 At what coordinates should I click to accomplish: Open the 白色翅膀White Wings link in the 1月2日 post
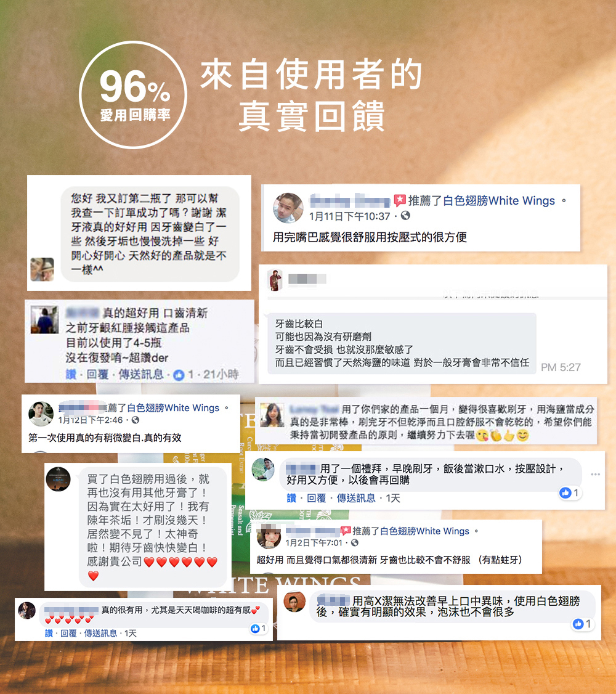pyautogui.click(x=424, y=531)
